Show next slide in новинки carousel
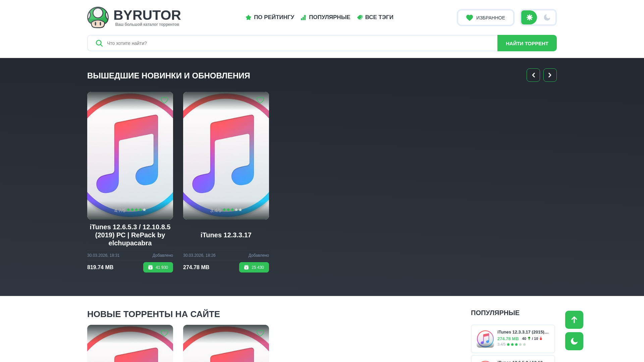 [550, 75]
